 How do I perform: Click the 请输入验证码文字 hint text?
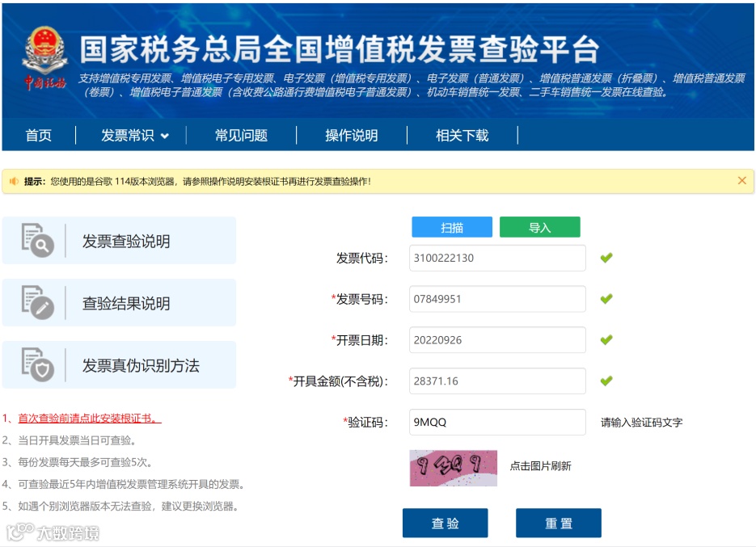click(x=641, y=423)
